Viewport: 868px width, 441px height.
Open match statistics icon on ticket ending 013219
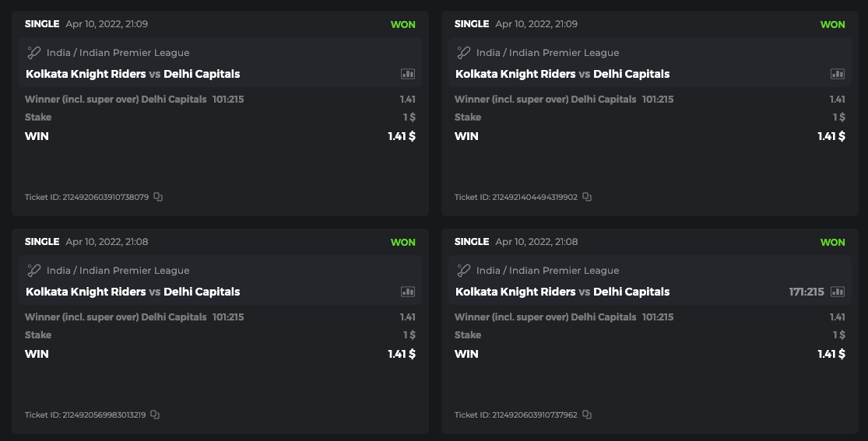pyautogui.click(x=408, y=292)
